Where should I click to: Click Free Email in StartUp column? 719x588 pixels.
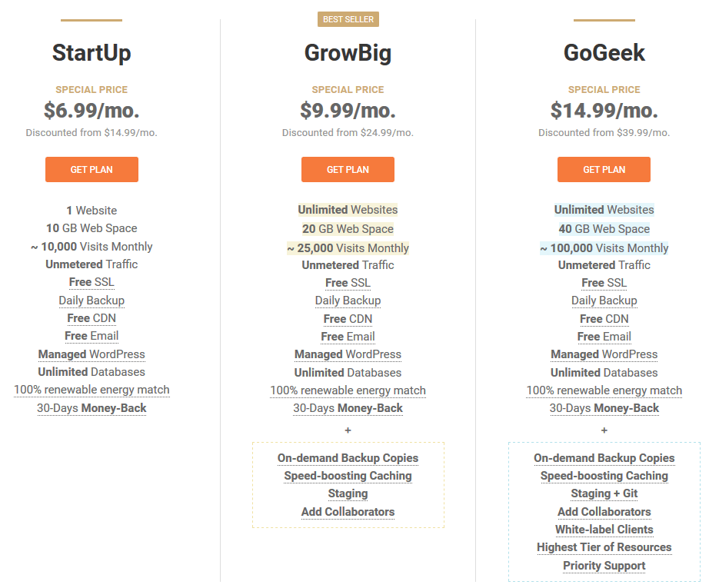(92, 336)
